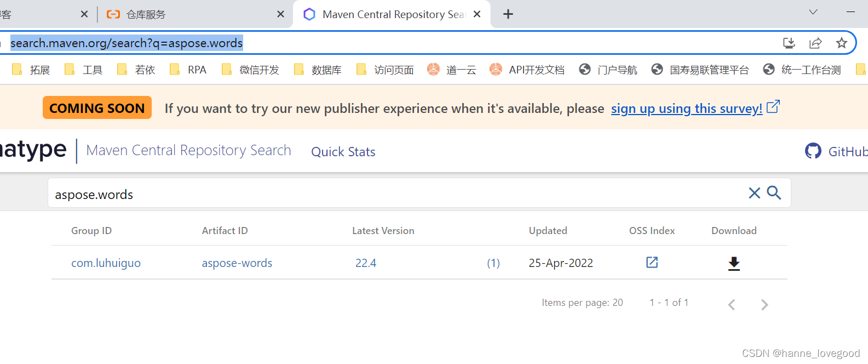Open the 若依 bookmark folder

click(136, 70)
